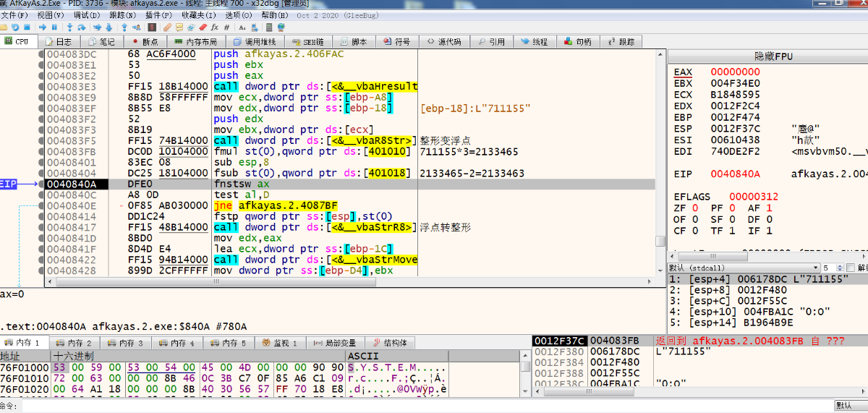Switch to the SEH链 tab
868x413 pixels.
[x=307, y=41]
